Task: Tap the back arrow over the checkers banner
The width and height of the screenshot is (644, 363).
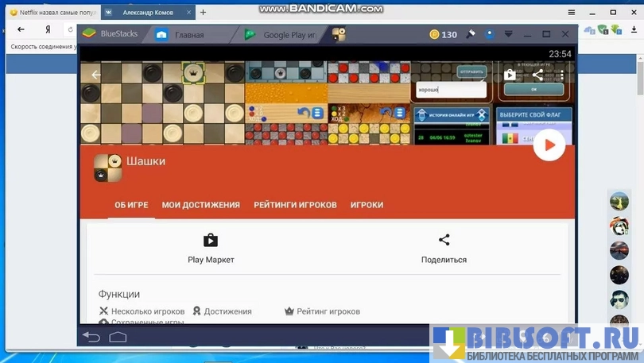Action: tap(96, 75)
